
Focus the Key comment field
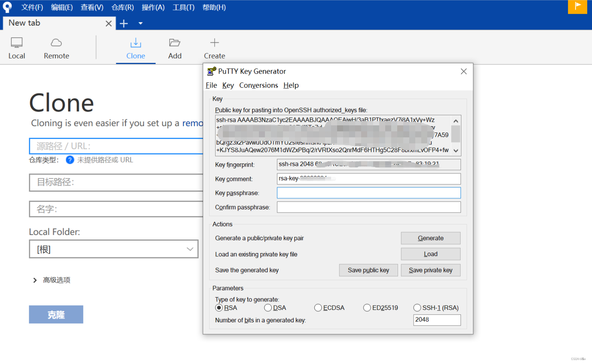click(369, 179)
